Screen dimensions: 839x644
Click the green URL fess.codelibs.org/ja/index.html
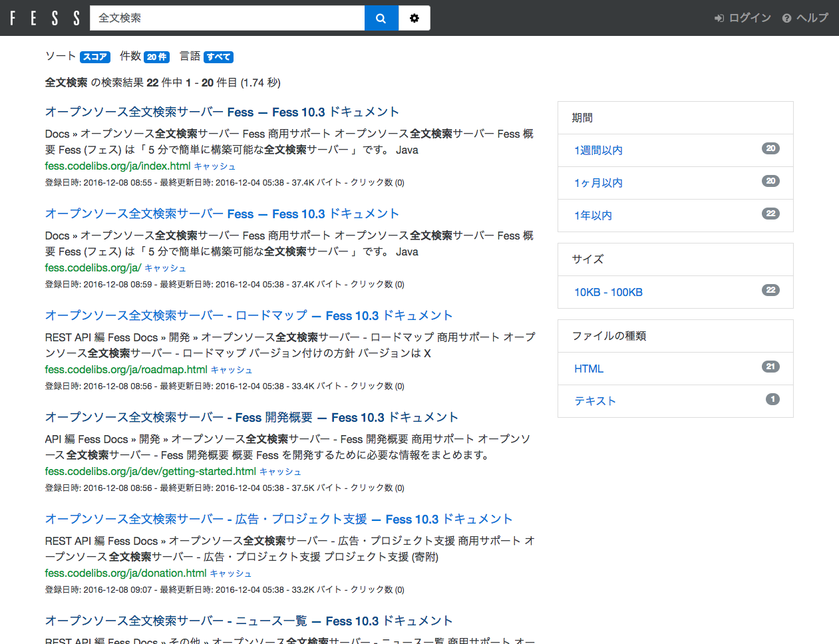point(118,166)
